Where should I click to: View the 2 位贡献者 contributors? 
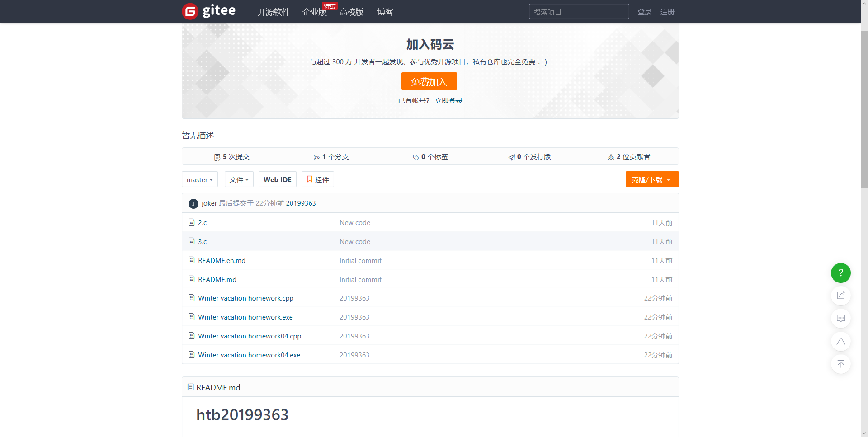628,157
